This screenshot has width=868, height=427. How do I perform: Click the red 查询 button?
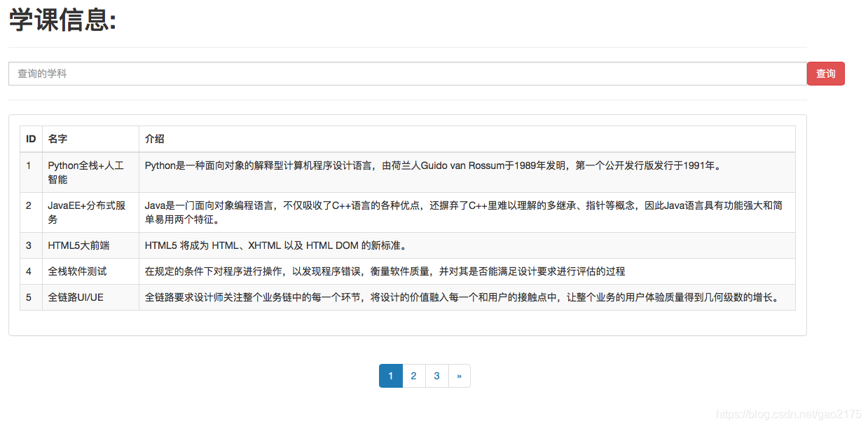point(826,74)
